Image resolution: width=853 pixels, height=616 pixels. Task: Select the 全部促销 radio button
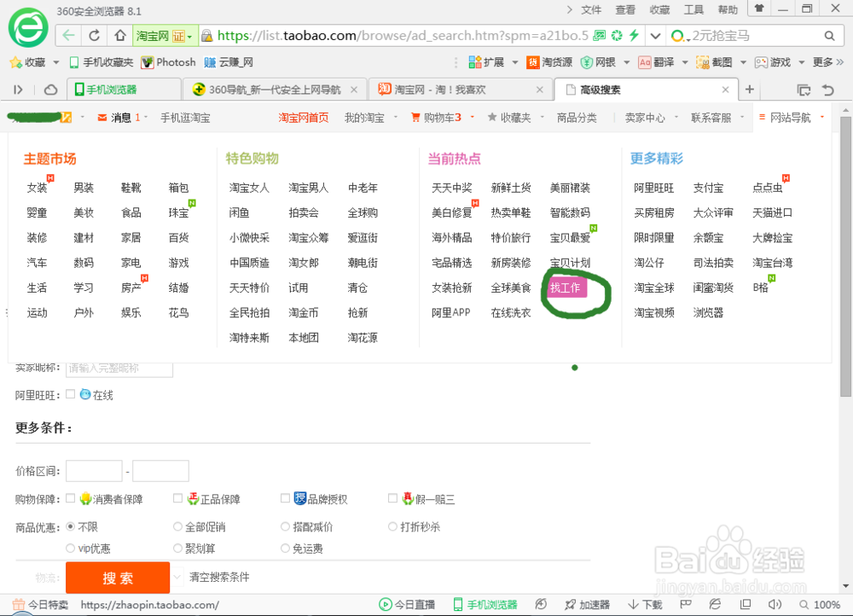point(177,526)
